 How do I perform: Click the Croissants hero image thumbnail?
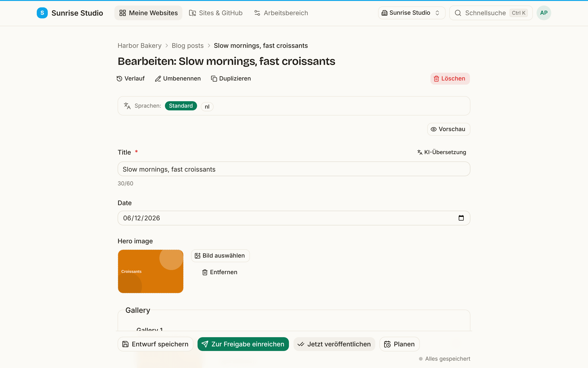click(150, 271)
